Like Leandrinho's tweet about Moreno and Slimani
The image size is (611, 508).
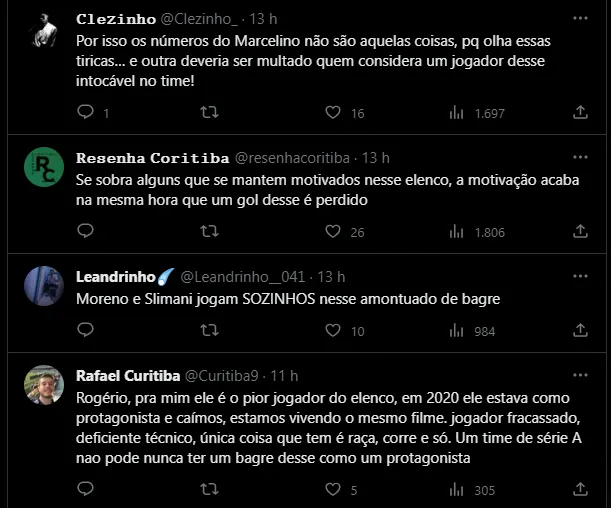pyautogui.click(x=334, y=331)
